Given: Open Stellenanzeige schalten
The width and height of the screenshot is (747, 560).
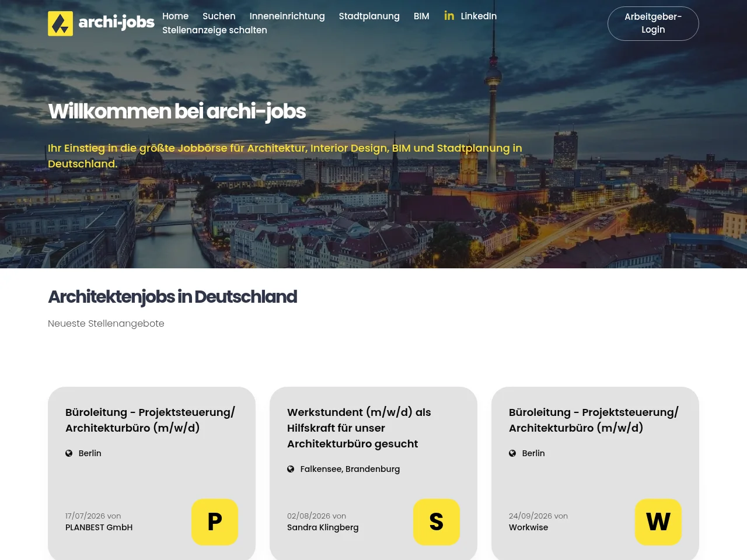Looking at the screenshot, I should pos(215,30).
